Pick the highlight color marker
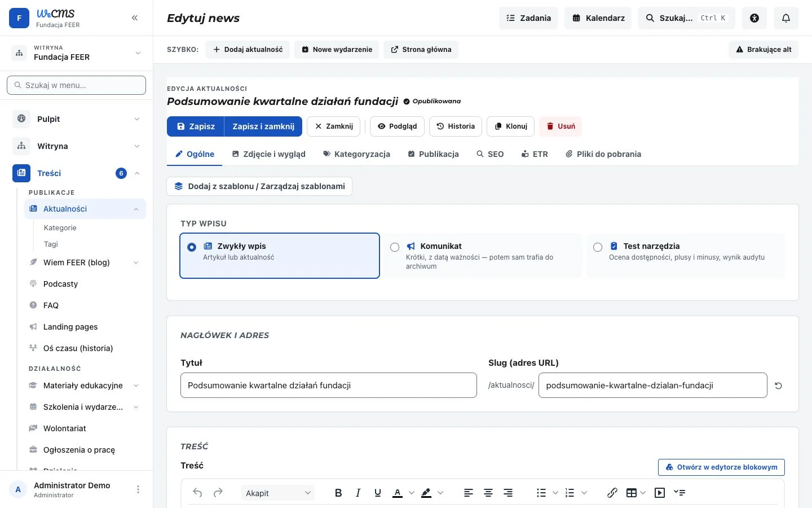812x508 pixels. (x=426, y=493)
